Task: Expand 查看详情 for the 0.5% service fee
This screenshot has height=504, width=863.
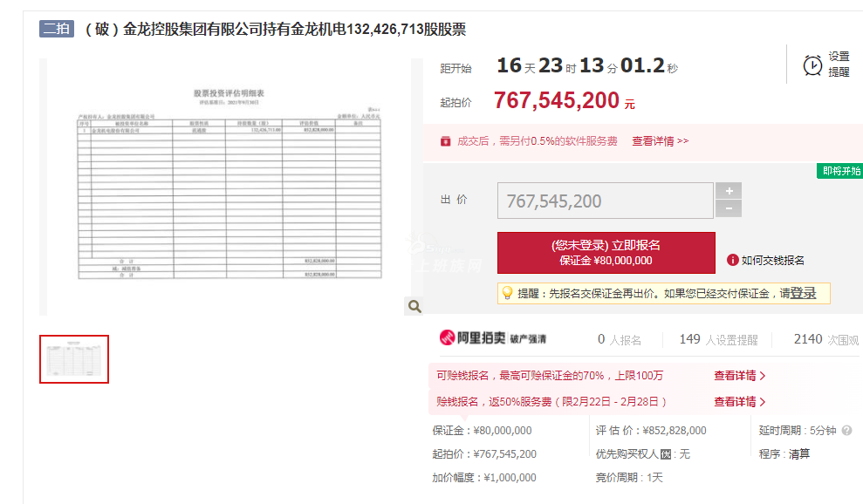Action: 660,140
